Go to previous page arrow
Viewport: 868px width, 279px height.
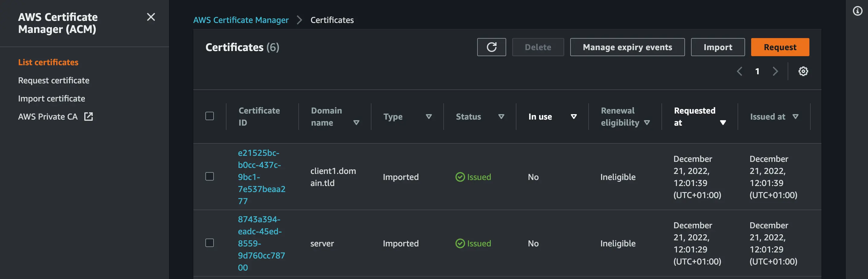click(739, 71)
